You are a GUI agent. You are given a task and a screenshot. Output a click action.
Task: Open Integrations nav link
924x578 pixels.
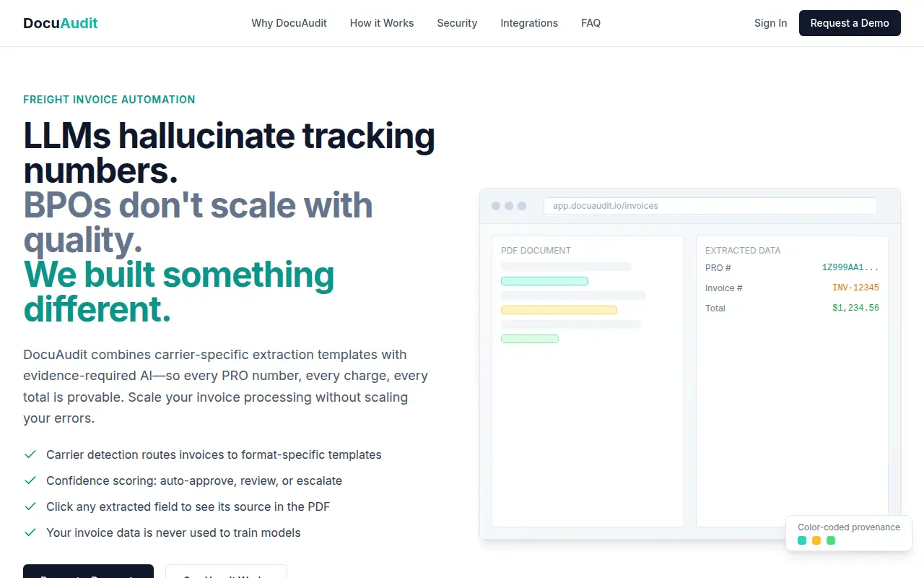click(529, 23)
